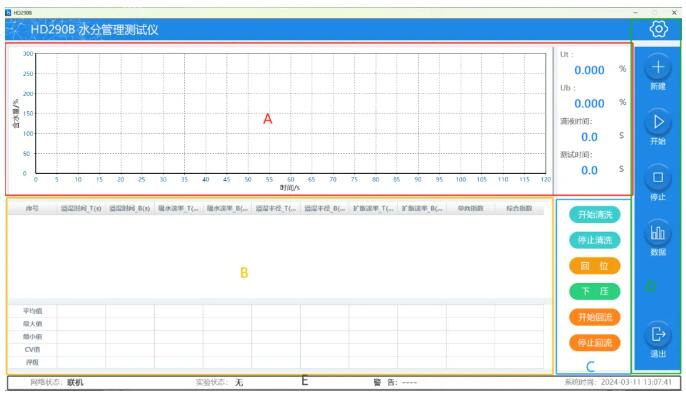Image resolution: width=686 pixels, height=398 pixels.
Task: Click the 停止清洗 button
Action: point(595,240)
